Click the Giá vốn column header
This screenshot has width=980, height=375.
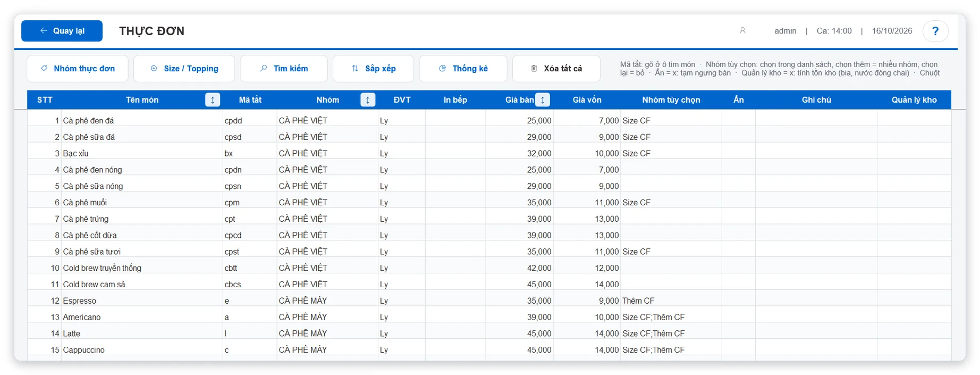coord(587,100)
